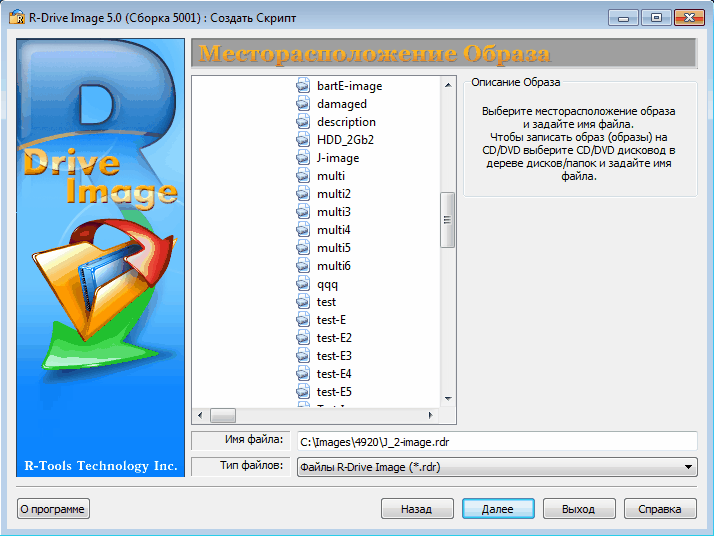
Task: Select the multi file name
Action: coord(331,176)
